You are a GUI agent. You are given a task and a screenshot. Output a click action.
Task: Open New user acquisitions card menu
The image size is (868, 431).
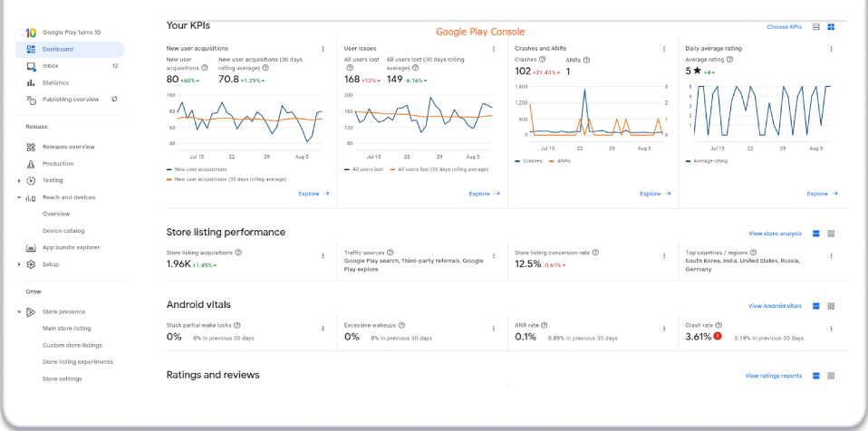(323, 49)
